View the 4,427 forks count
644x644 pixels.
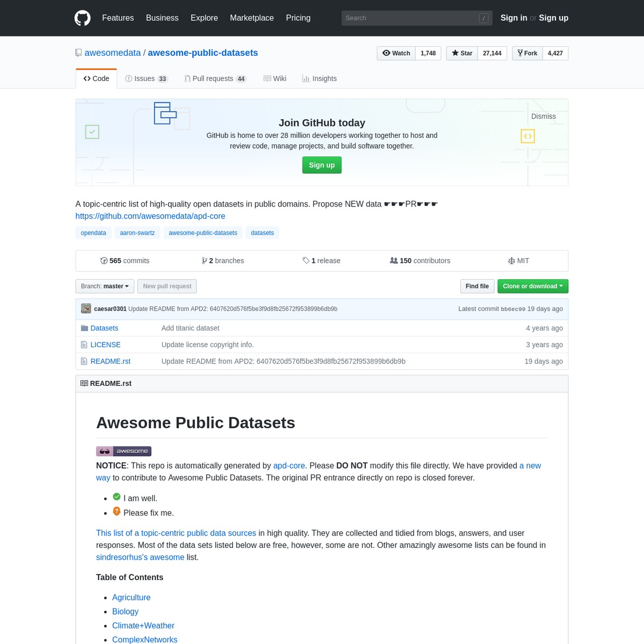coord(555,53)
